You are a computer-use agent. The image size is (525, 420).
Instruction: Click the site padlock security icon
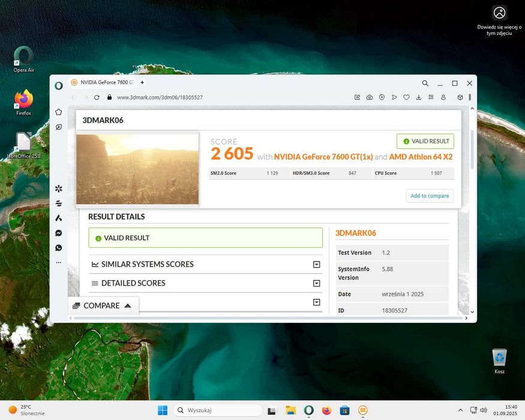click(109, 97)
